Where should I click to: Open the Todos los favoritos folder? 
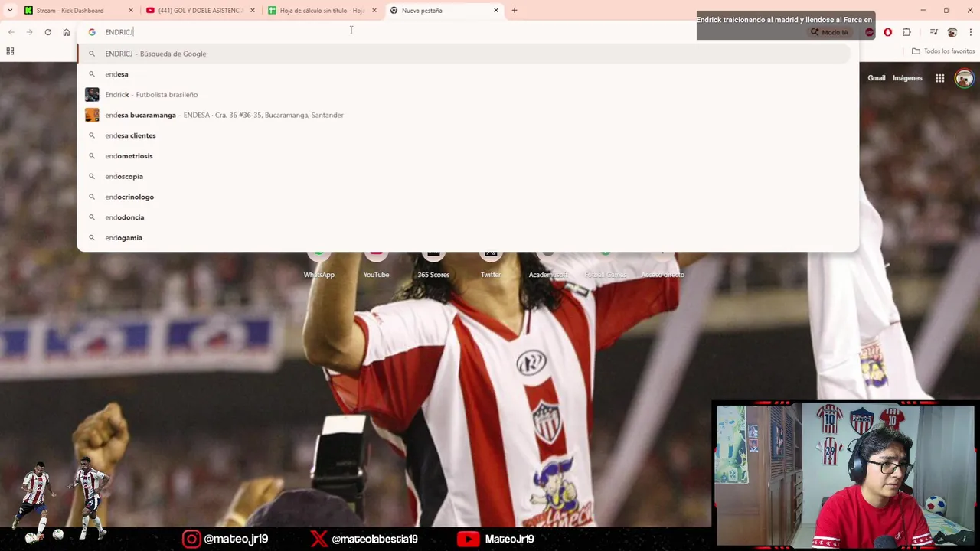tap(943, 51)
